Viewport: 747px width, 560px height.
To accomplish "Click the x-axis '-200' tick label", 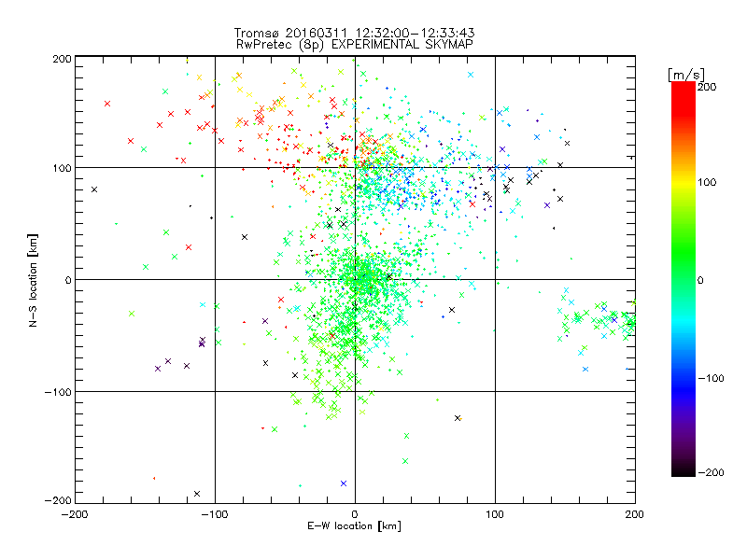I will point(76,515).
